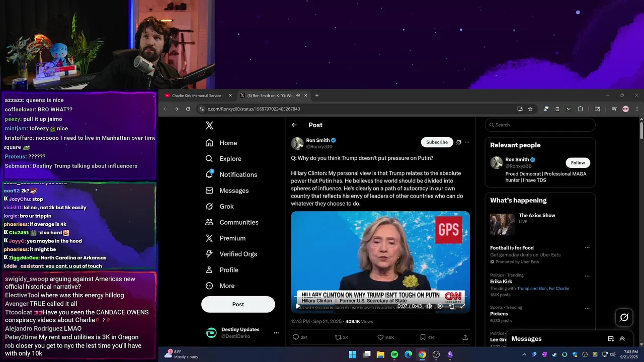This screenshot has width=644, height=362.
Task: Open Chrome media controls icon
Action: tap(614, 109)
